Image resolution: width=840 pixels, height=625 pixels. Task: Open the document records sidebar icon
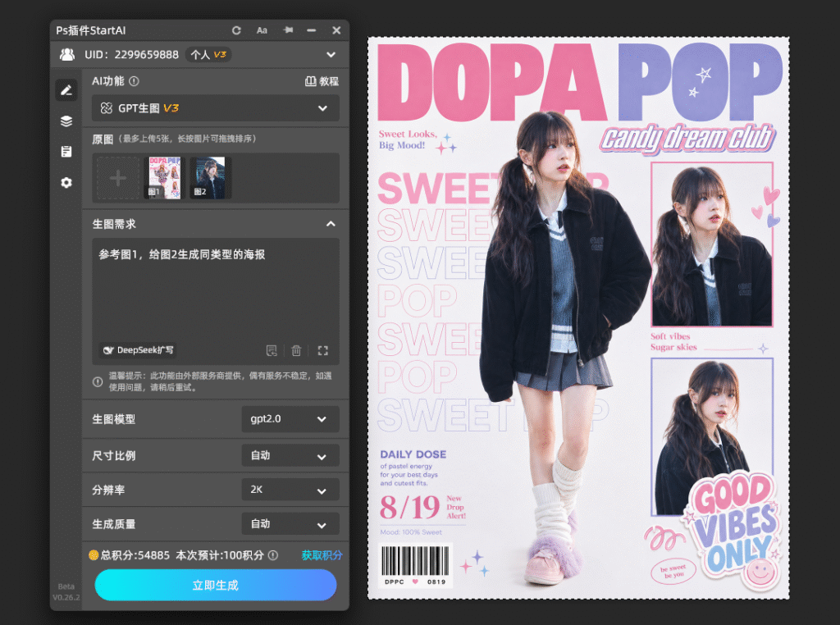click(66, 152)
